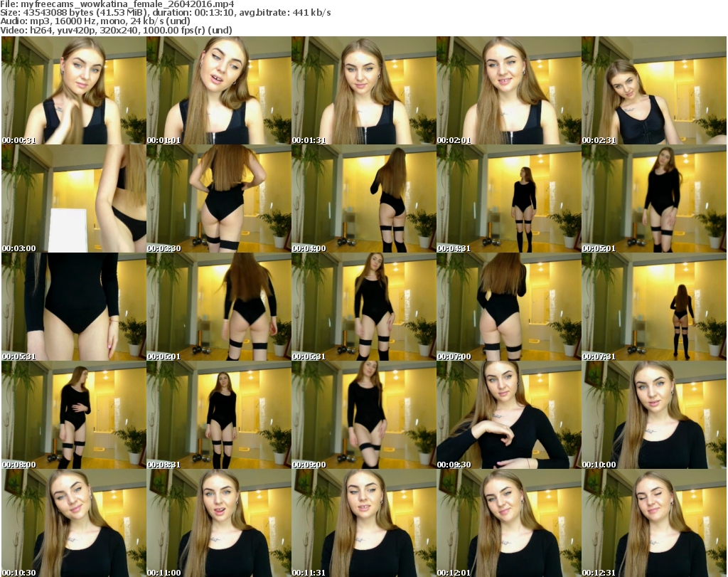Pick the frame stamped 00:11:00
This screenshot has height=577, width=728.
tap(219, 523)
